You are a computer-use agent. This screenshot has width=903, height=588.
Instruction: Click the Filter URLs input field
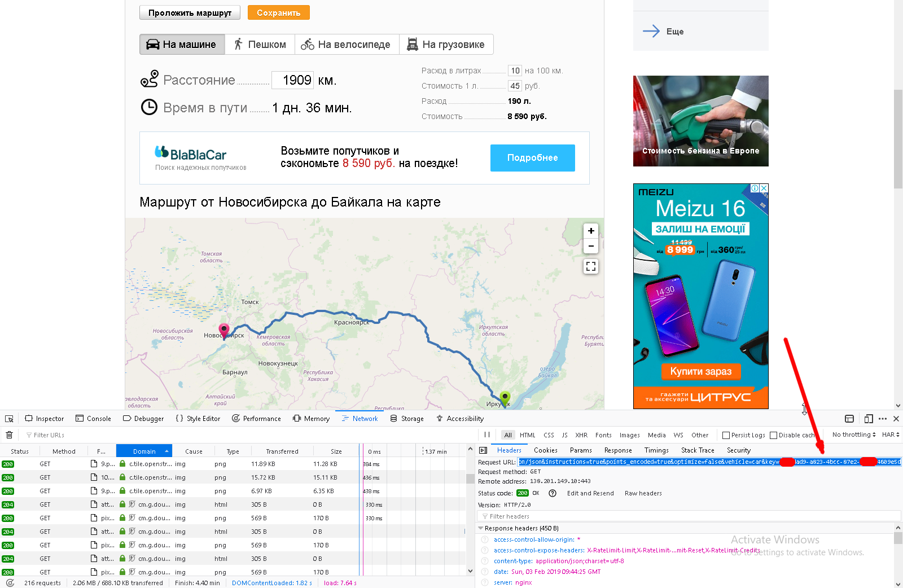tap(248, 435)
